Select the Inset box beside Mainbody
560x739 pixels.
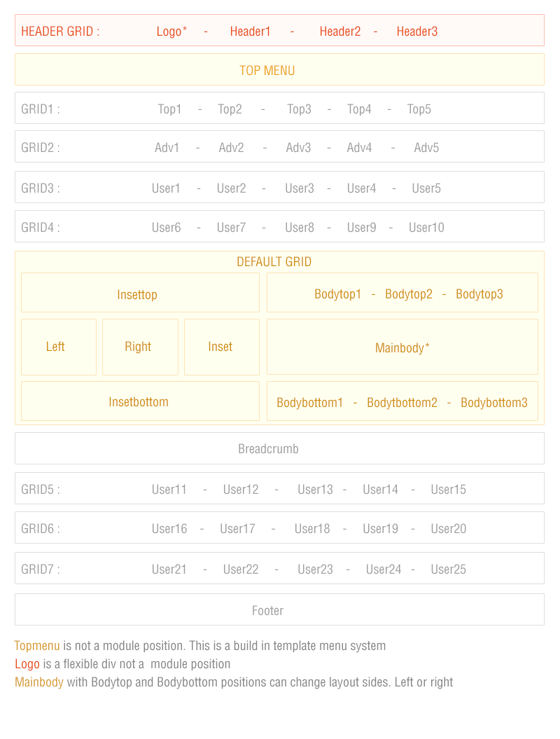(220, 347)
